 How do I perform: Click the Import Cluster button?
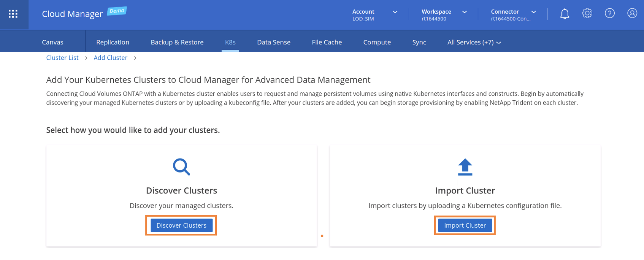click(x=465, y=225)
